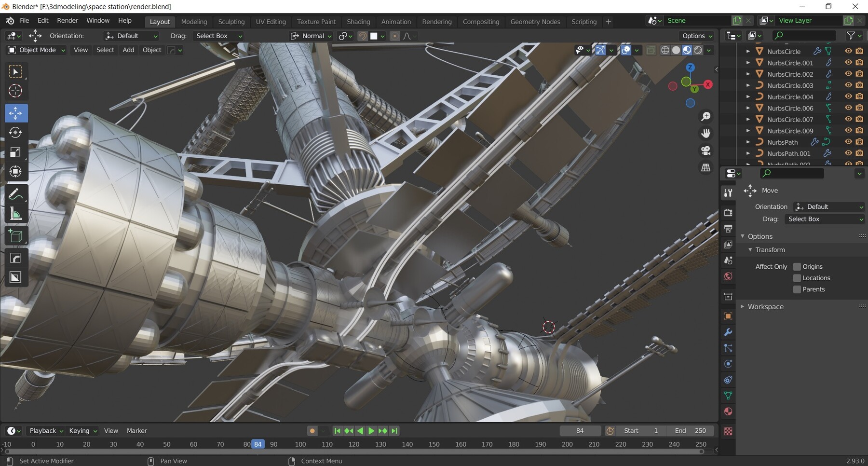Select the Rotate tool in the toolbar

tap(16, 133)
